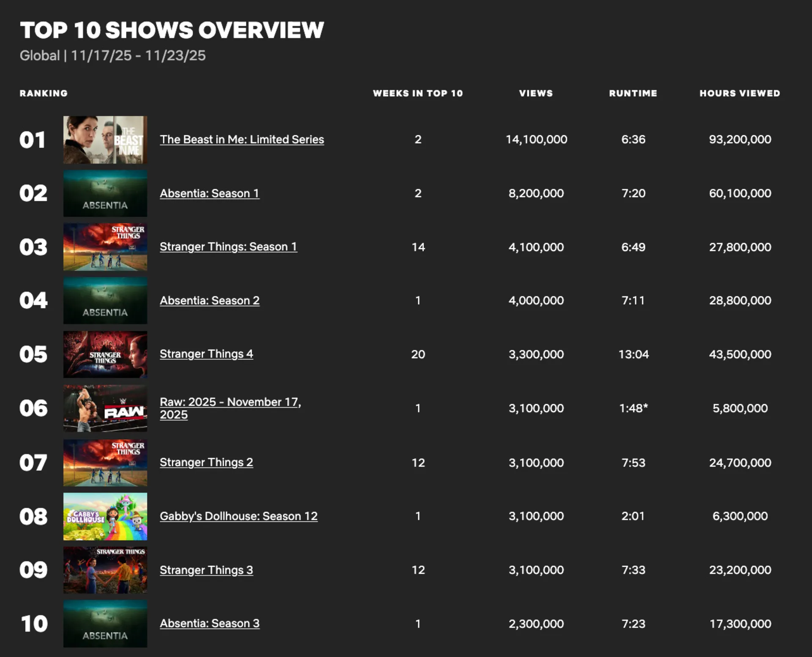The image size is (812, 657).
Task: Open Stranger Things: Season 1 link
Action: pos(228,247)
